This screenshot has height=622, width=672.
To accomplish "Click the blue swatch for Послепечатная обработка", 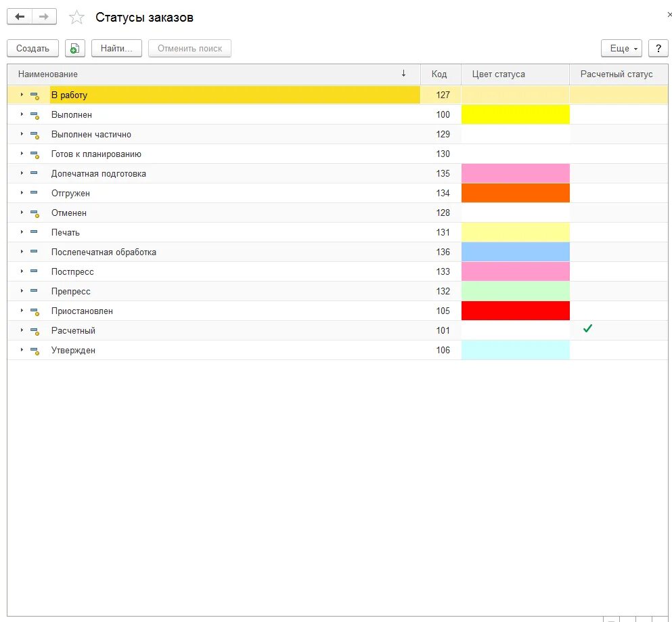I will [516, 252].
